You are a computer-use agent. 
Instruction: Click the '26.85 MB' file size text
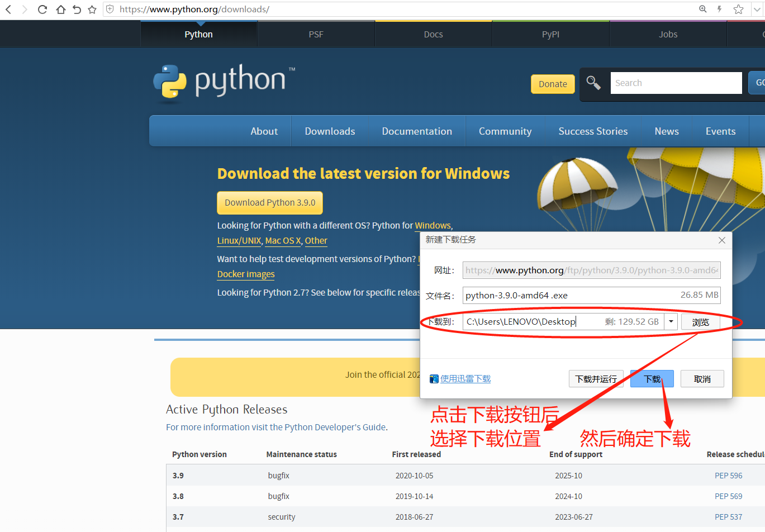coord(700,295)
